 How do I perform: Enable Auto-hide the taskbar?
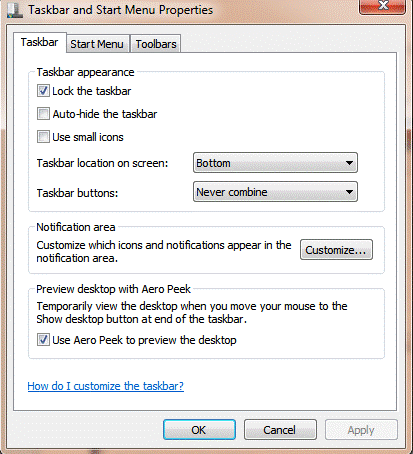click(x=43, y=114)
